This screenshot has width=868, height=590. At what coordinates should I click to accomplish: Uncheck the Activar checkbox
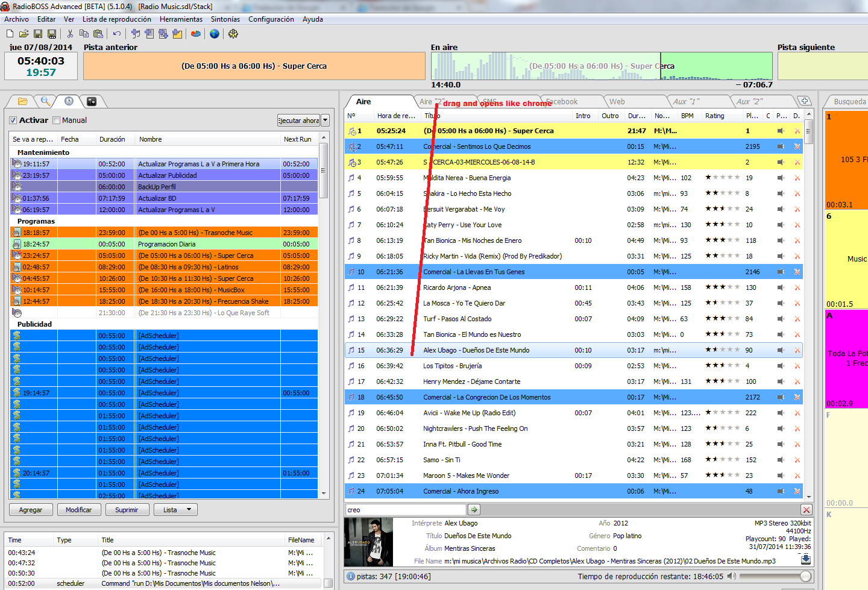pyautogui.click(x=13, y=120)
